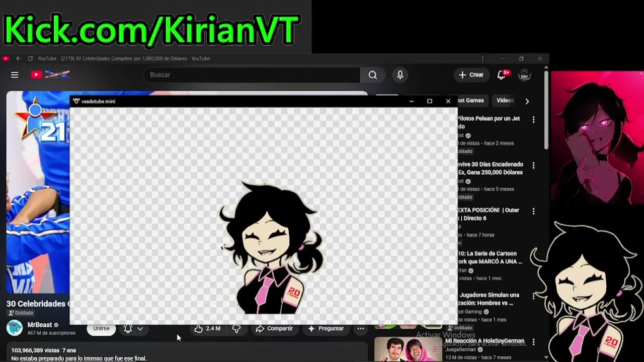The image size is (644, 362).
Task: Click the MrBeast video player
Action: [x=38, y=193]
